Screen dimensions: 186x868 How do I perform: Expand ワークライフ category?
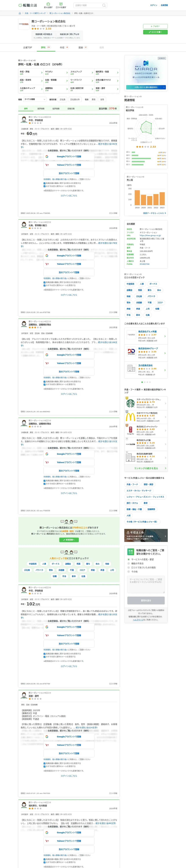(x=81, y=81)
